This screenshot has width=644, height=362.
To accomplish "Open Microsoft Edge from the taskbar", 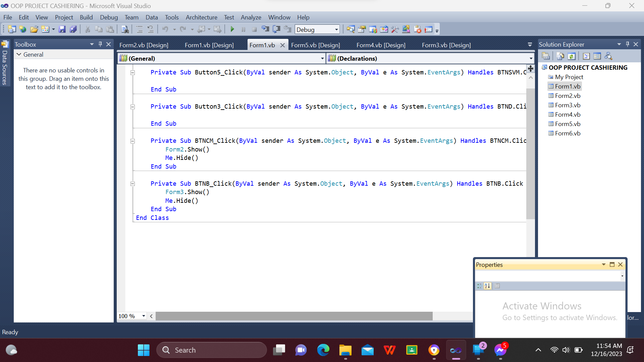I will pyautogui.click(x=323, y=350).
